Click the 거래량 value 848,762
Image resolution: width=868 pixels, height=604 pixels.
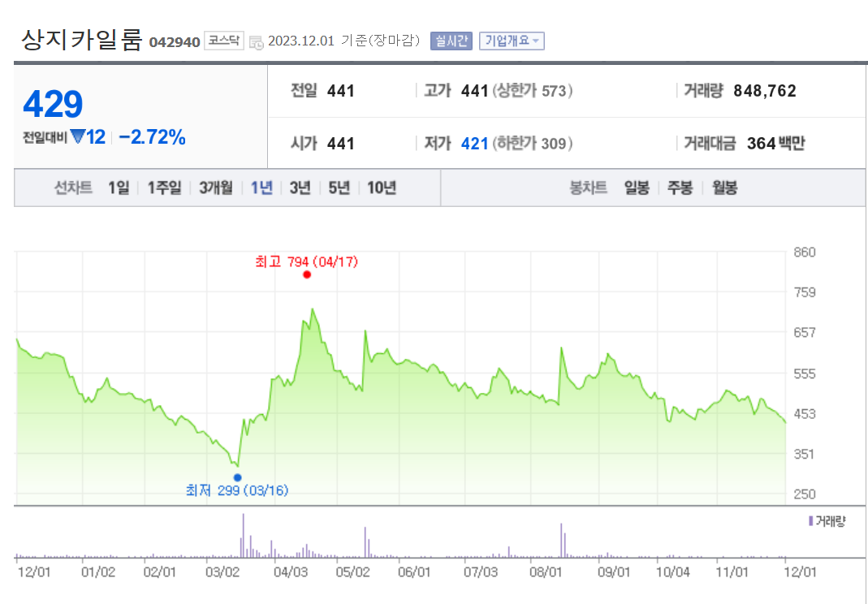tap(765, 91)
